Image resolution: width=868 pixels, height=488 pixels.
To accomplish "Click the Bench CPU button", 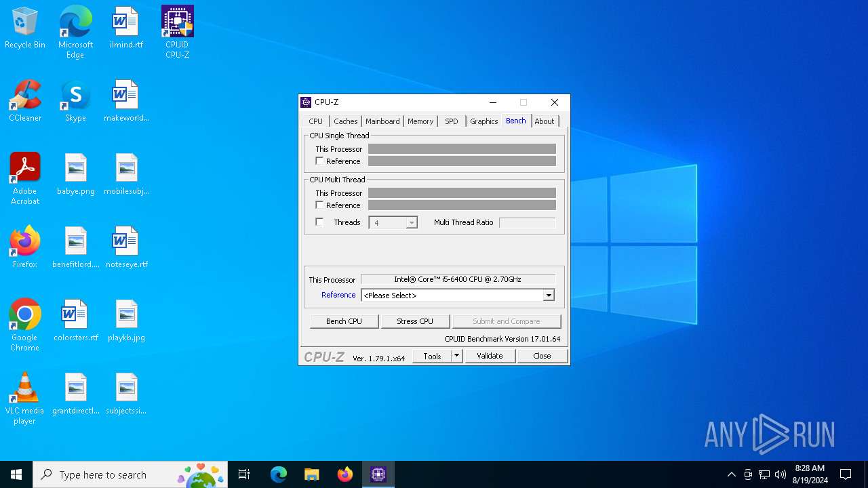I will coord(344,321).
